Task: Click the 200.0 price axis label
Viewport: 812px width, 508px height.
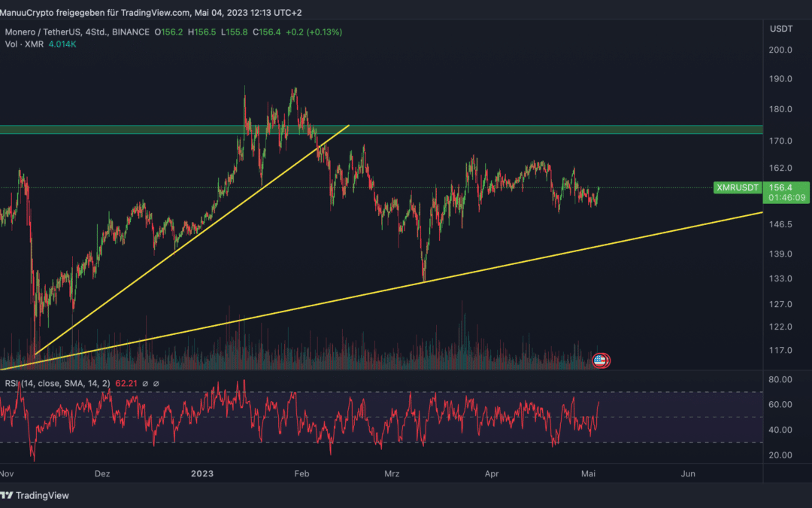Action: tap(780, 50)
